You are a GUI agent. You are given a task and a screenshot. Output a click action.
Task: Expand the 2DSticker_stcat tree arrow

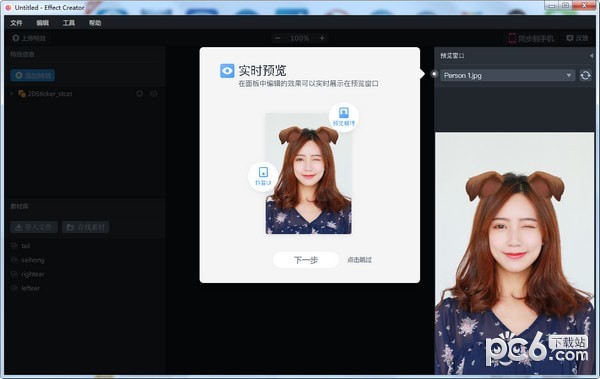(12, 93)
